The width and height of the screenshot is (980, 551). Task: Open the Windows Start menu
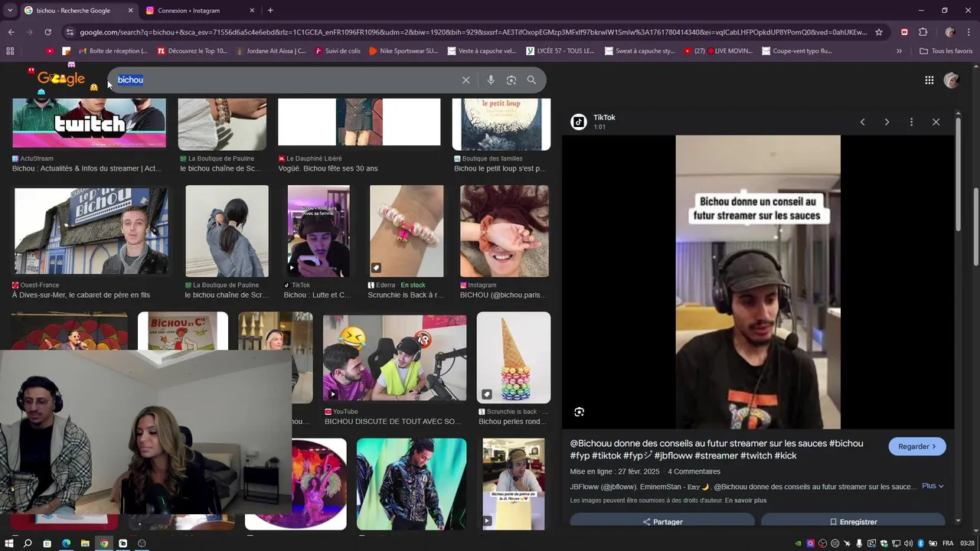9,543
